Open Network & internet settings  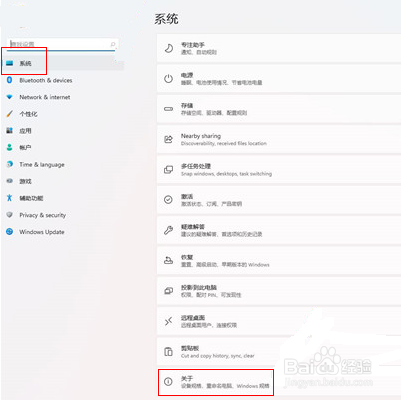pos(45,97)
